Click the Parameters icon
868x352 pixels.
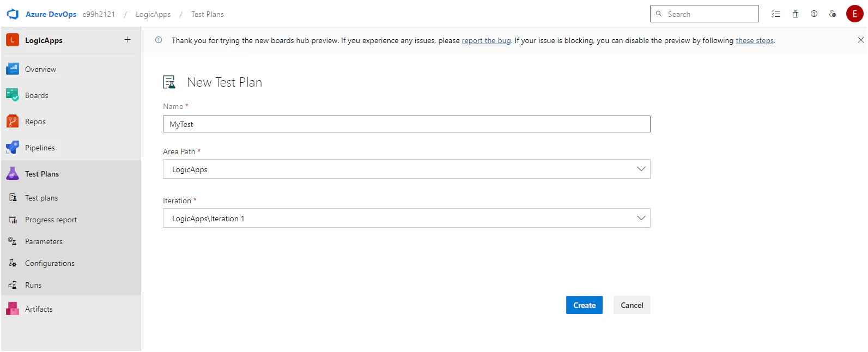[13, 241]
